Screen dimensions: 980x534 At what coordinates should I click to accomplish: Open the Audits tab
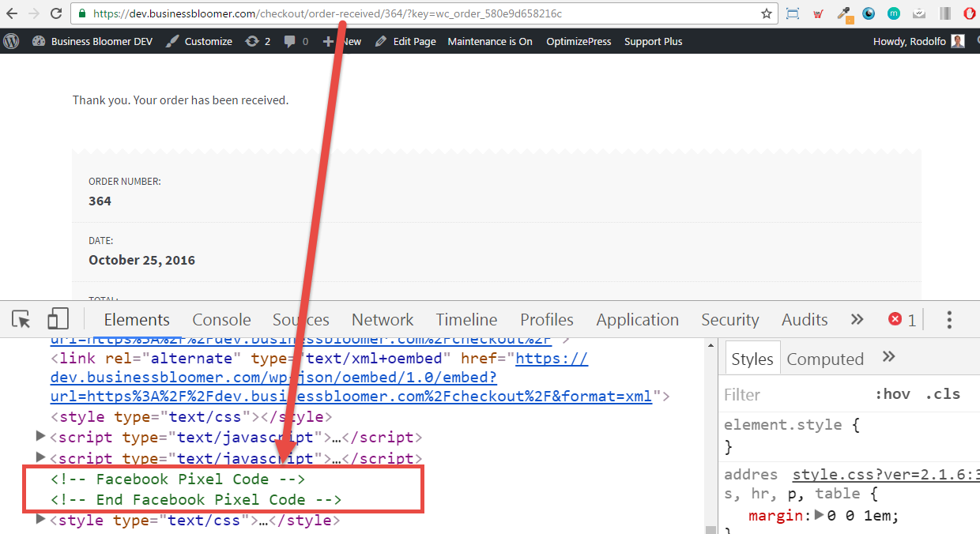[x=805, y=320]
